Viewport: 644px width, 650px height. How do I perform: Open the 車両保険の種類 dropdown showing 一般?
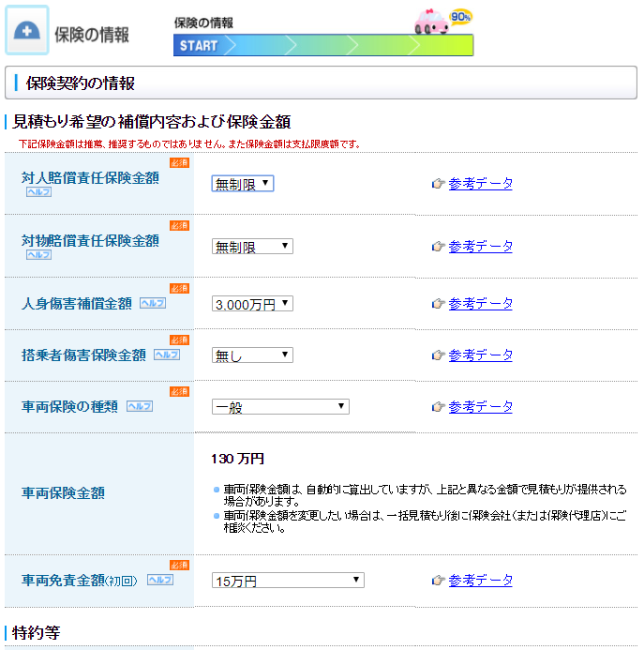[x=280, y=407]
